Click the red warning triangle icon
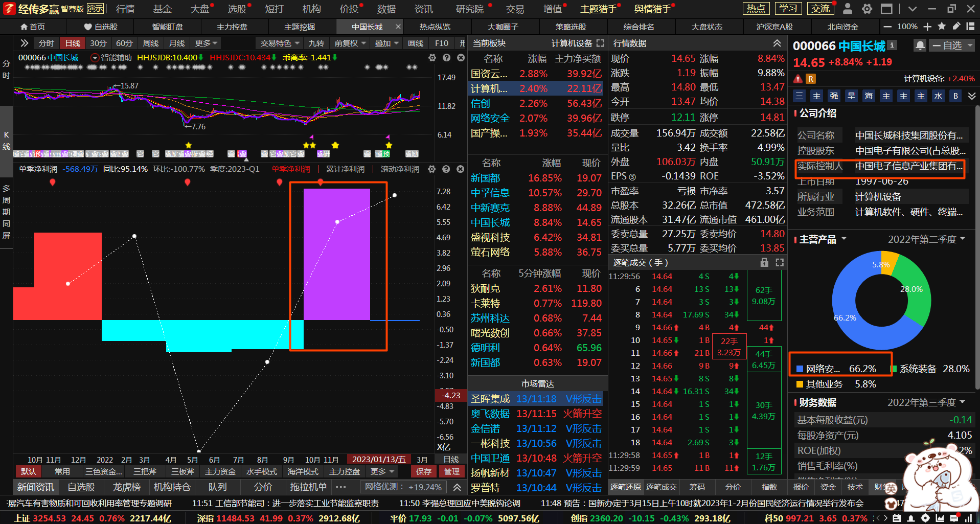This screenshot has width=980, height=524. (798, 79)
